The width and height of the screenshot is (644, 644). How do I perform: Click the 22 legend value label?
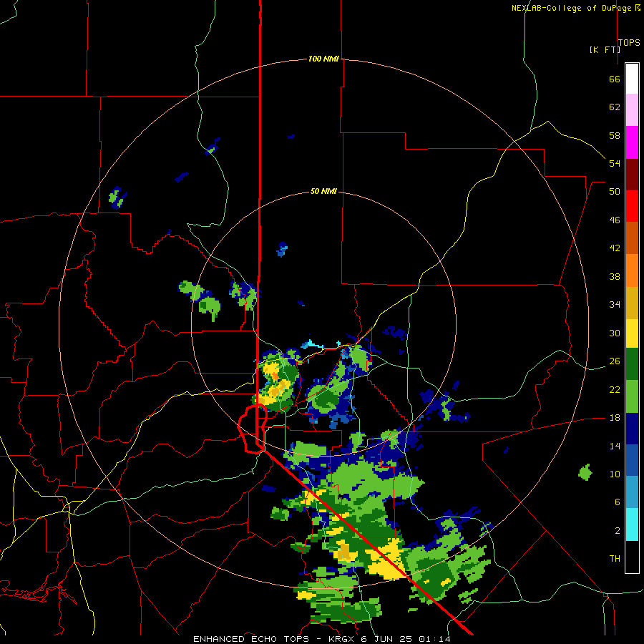point(615,389)
